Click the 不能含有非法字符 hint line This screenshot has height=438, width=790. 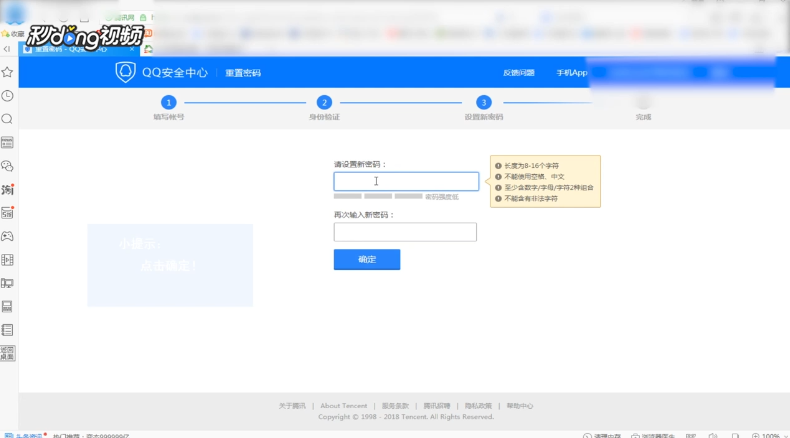pos(531,199)
